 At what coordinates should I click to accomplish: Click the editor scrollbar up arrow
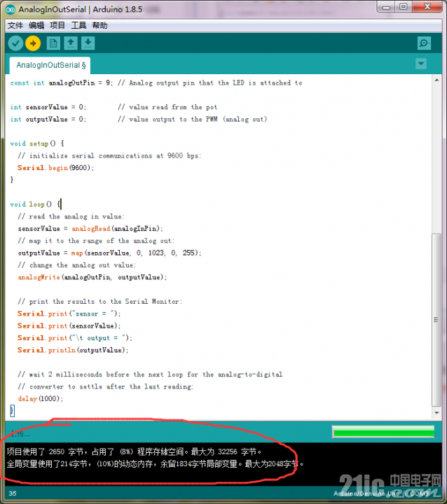(x=436, y=80)
